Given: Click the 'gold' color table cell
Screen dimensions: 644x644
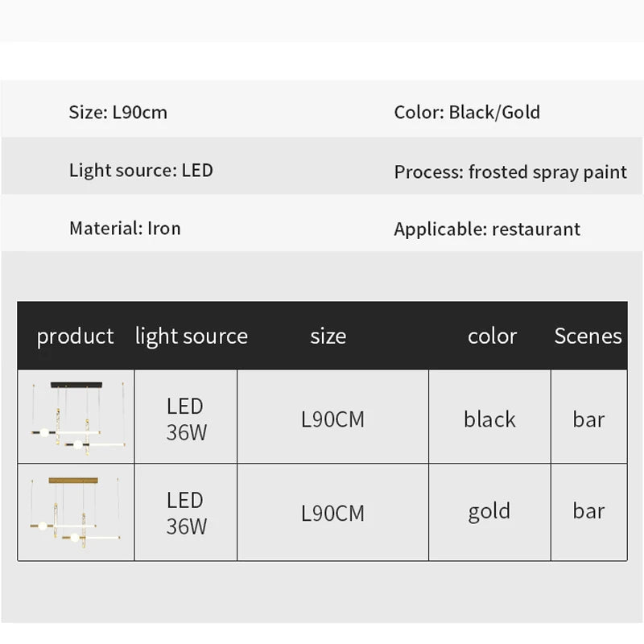Looking at the screenshot, I should coord(489,512).
